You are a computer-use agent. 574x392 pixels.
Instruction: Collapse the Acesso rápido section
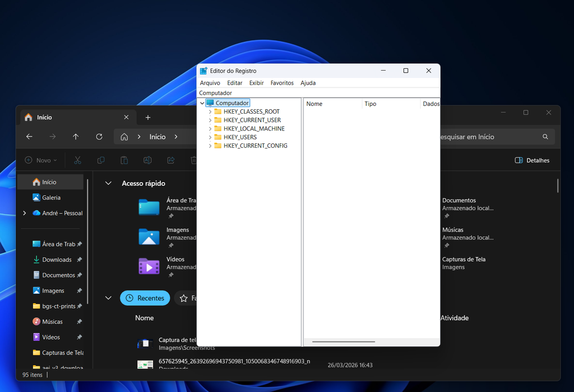click(x=109, y=184)
